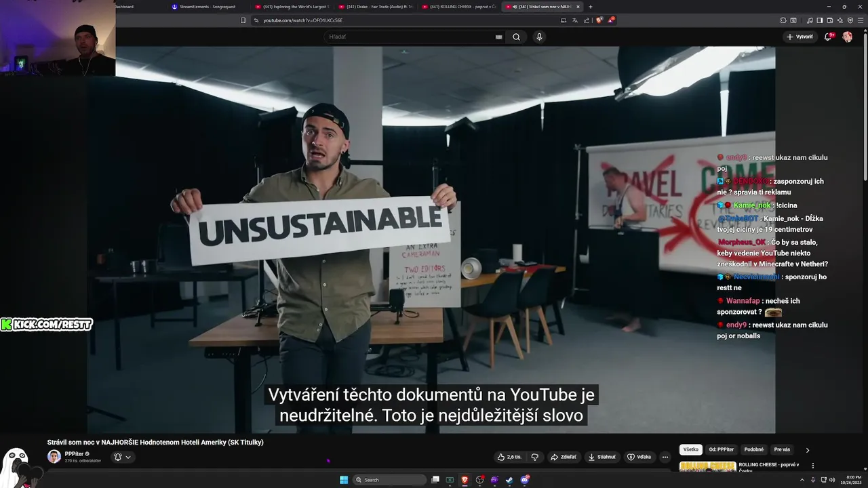The height and width of the screenshot is (488, 868).
Task: Select the Všetko filter chip
Action: [x=690, y=449]
